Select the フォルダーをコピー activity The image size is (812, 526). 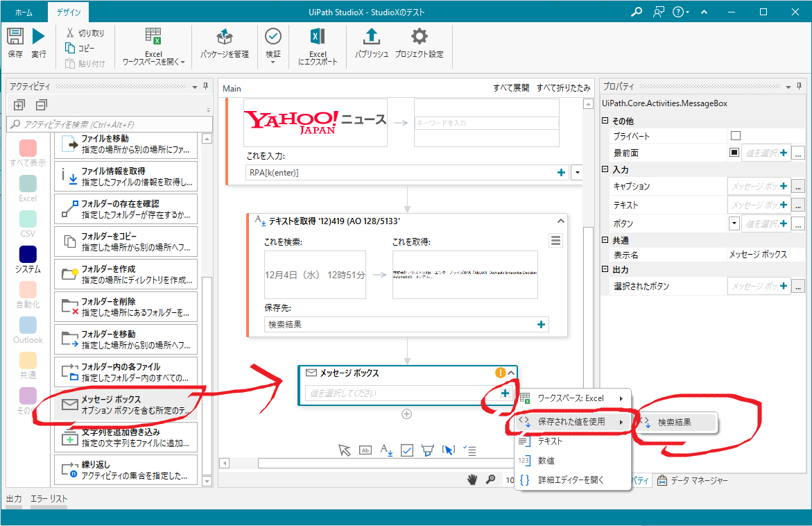pos(126,241)
